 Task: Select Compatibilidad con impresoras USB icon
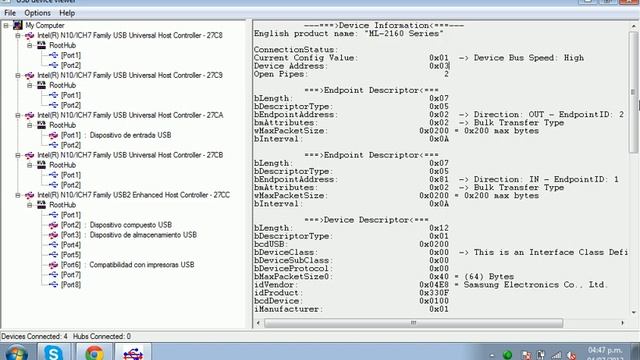[x=53, y=265]
